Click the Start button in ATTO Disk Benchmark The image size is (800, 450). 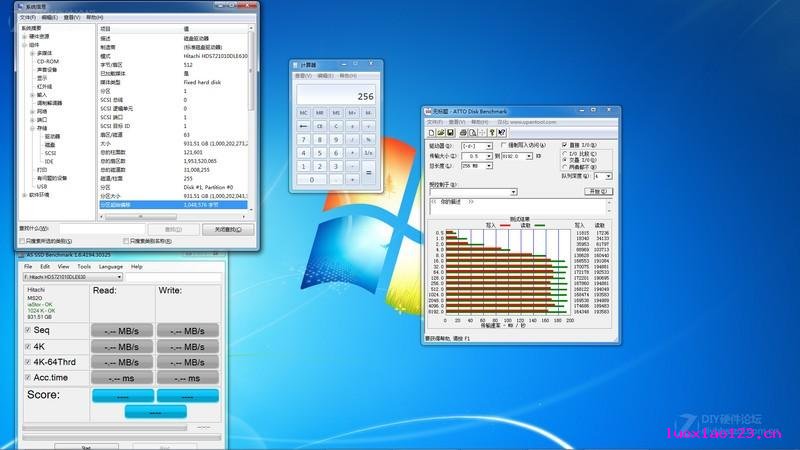coord(598,191)
